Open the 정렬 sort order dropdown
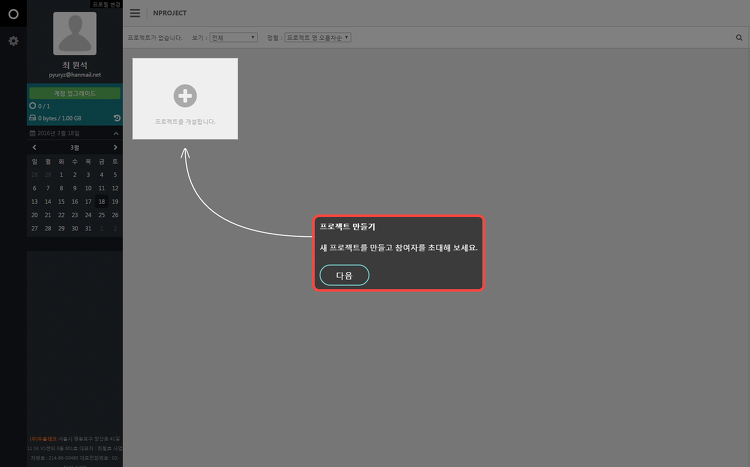The height and width of the screenshot is (467, 750). [318, 37]
